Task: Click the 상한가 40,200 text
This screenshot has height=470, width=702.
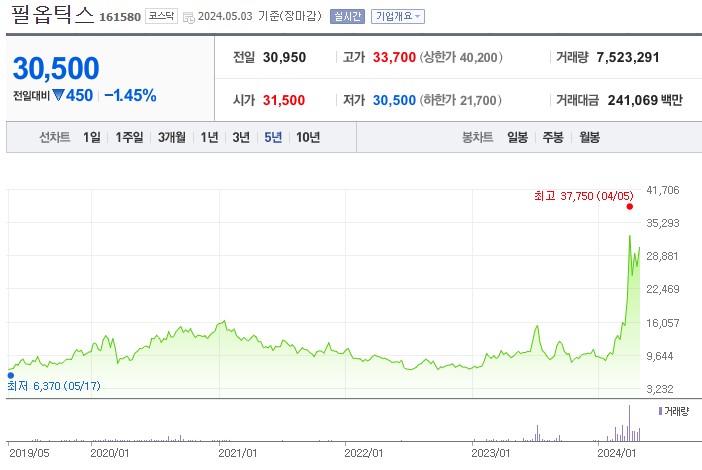Action: click(461, 57)
